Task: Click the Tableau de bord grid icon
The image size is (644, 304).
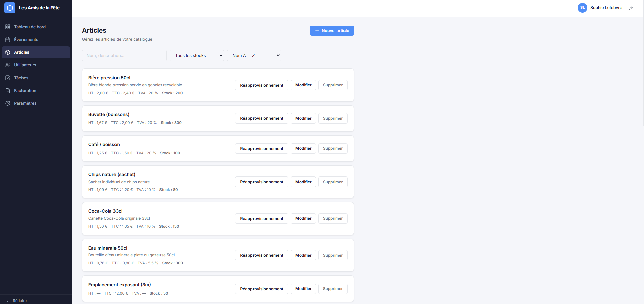Action: 8,27
